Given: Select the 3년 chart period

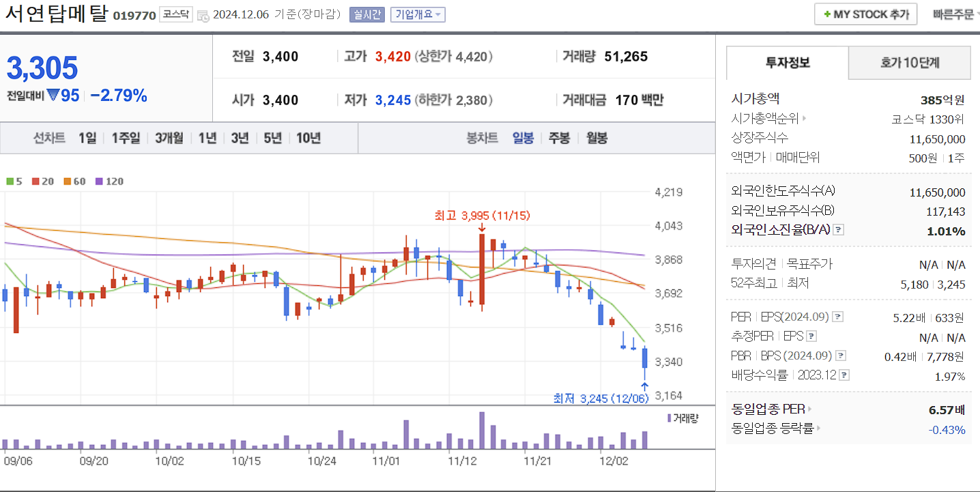Looking at the screenshot, I should point(239,137).
